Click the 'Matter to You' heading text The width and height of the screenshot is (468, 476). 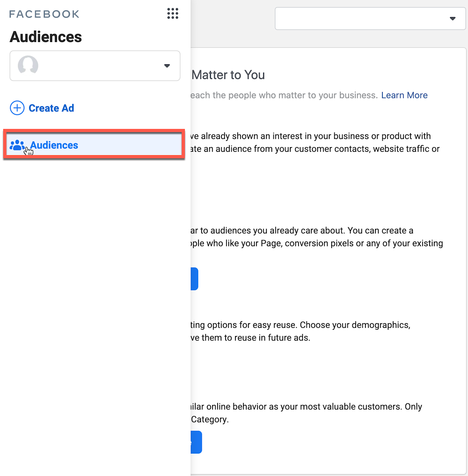(x=228, y=75)
